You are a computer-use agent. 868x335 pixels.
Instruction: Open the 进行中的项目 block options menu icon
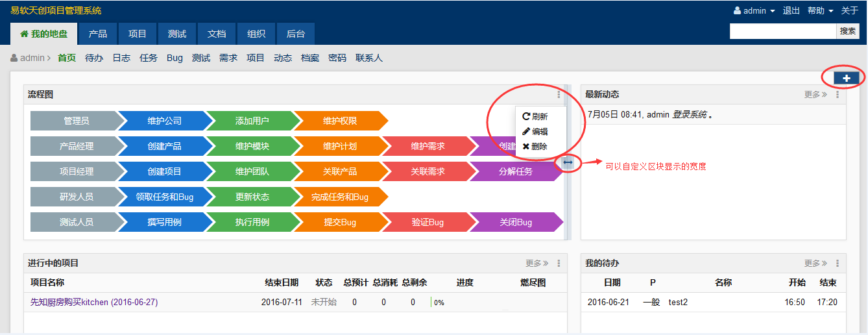click(559, 264)
